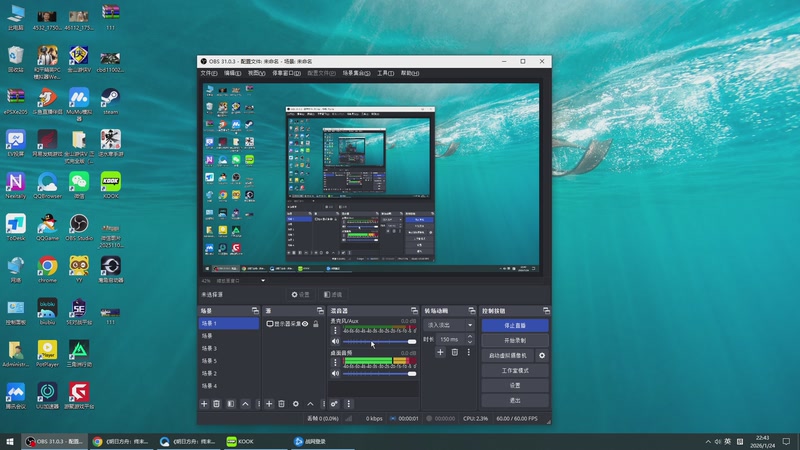Screen dimensions: 800x450
Task: Open KOOK desktop shortcut
Action: point(110,185)
